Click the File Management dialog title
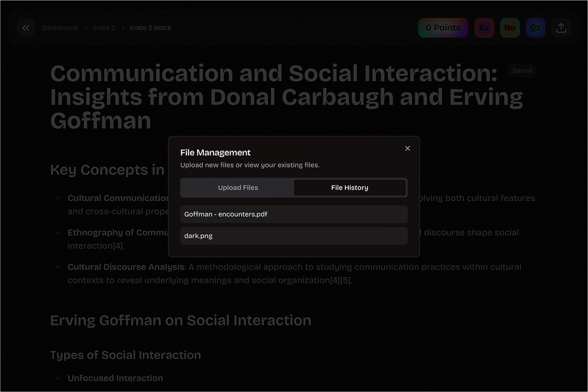 (x=215, y=152)
